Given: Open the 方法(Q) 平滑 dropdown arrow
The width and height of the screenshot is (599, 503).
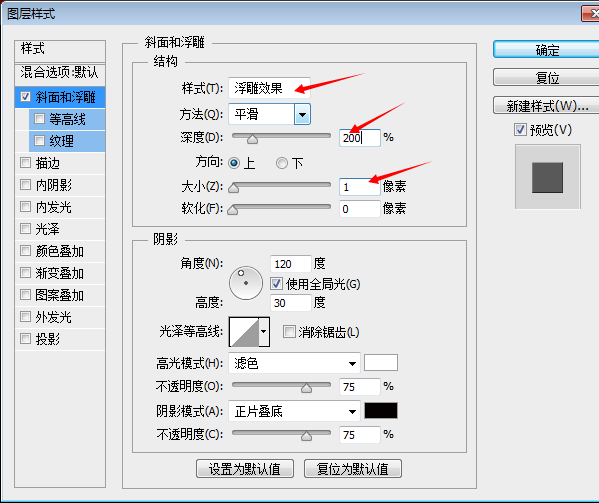Looking at the screenshot, I should 302,114.
